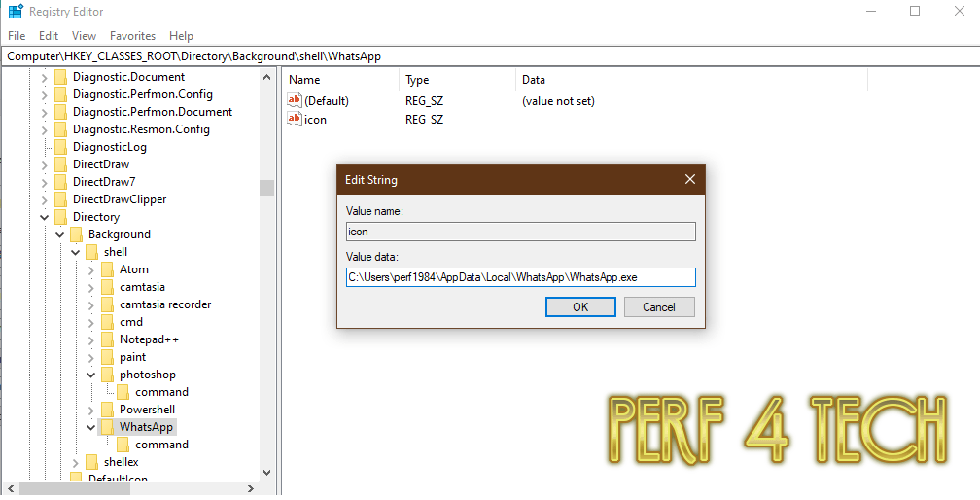Click the Registry Editor app icon in title bar

coord(15,12)
